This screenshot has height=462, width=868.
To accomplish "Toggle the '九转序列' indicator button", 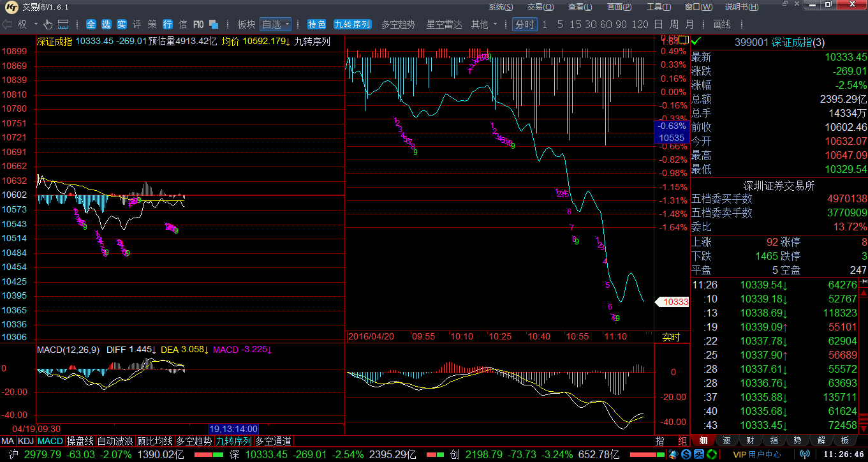I will click(353, 24).
